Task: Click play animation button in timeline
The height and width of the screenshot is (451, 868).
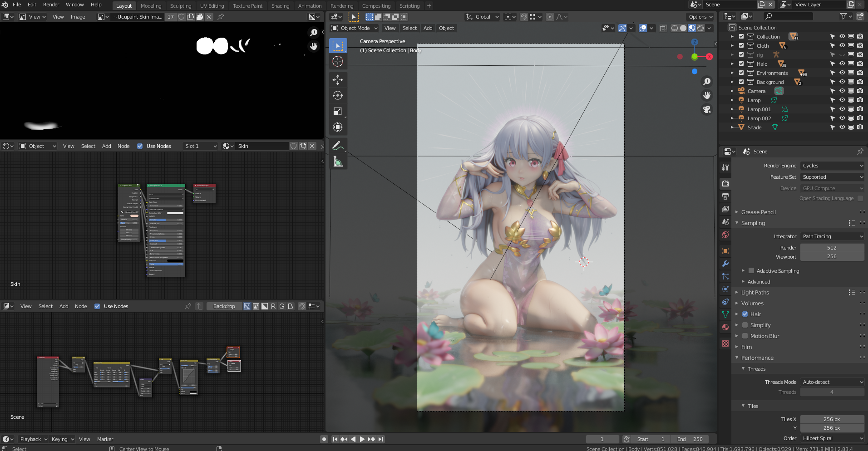Action: tap(362, 439)
